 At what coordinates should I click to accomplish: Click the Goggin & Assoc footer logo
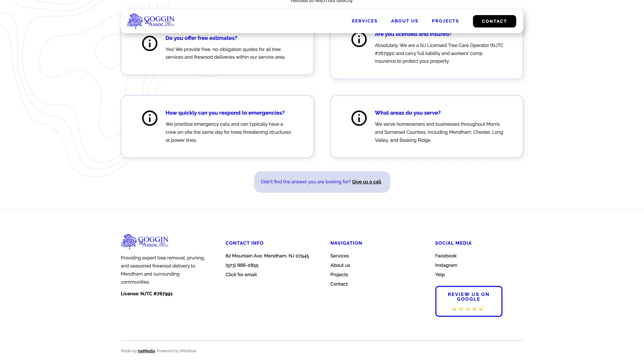pyautogui.click(x=145, y=241)
